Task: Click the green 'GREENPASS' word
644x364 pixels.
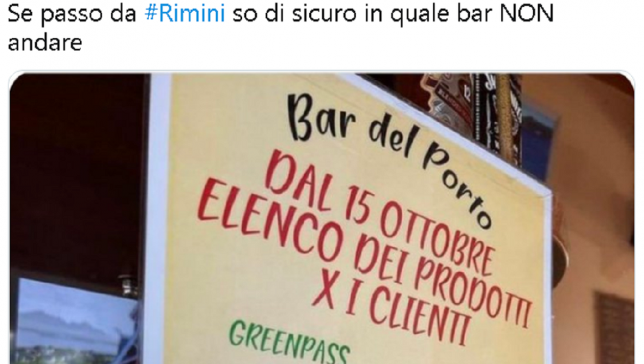Action: coord(289,343)
